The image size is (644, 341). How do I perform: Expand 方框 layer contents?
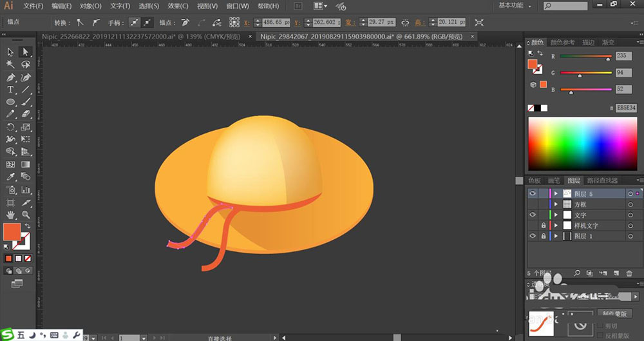tap(556, 204)
